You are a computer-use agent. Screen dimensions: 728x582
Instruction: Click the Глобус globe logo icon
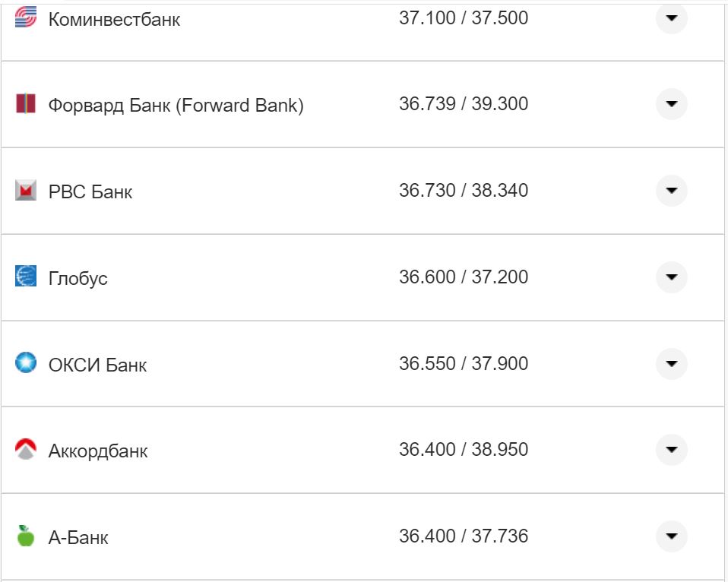[x=26, y=277]
